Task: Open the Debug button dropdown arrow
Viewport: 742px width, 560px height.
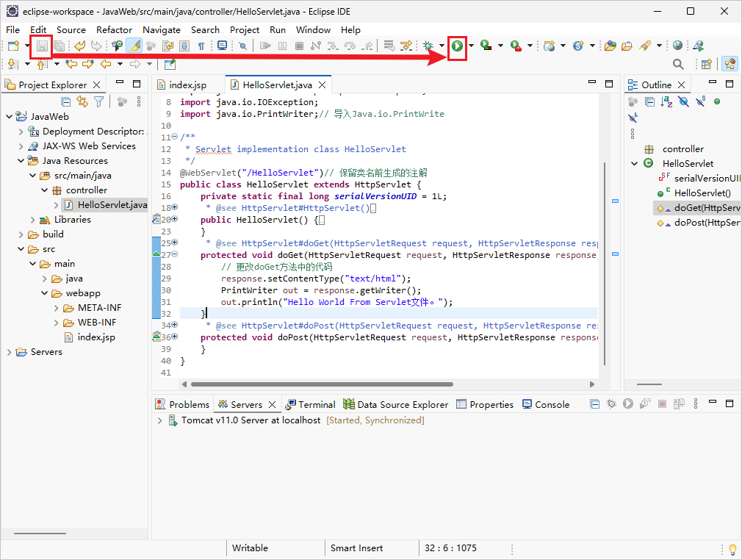Action: [442, 46]
